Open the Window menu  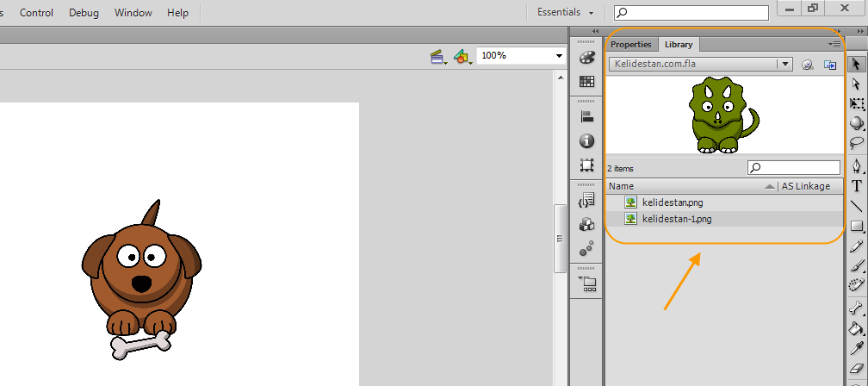click(132, 12)
